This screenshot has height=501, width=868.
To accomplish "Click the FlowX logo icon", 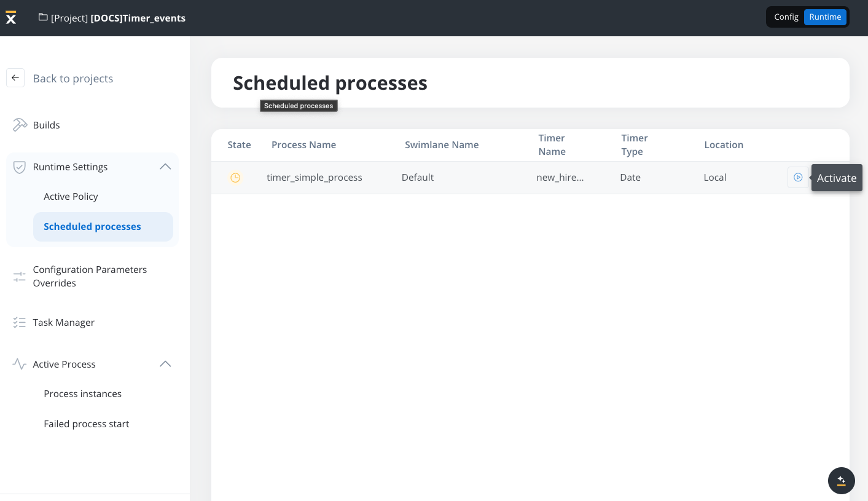I will 10,18.
